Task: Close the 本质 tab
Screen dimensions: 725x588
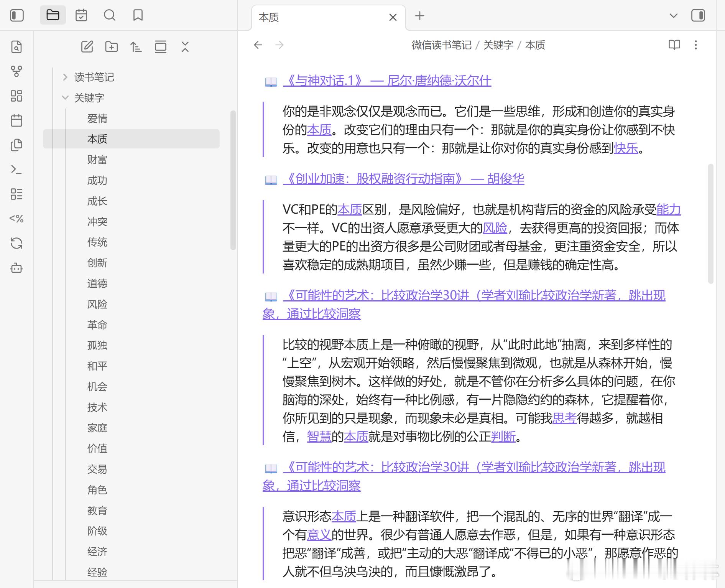Action: [393, 17]
